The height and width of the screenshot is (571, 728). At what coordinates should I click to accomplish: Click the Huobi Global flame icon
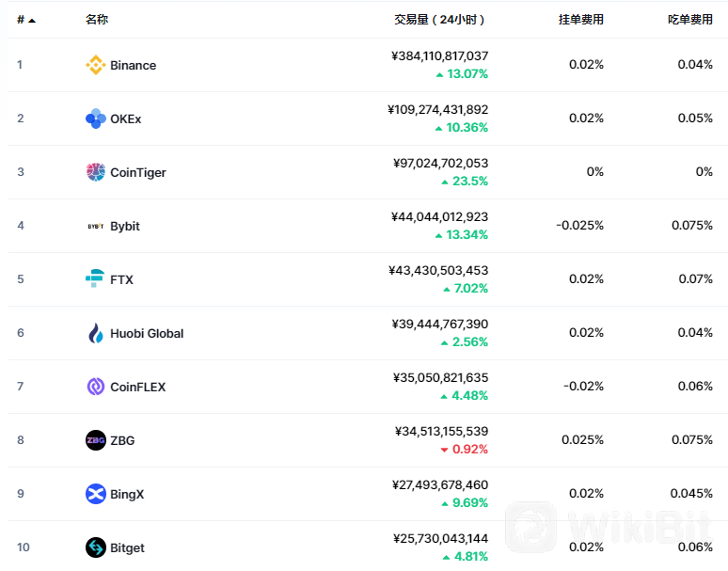[x=96, y=333]
